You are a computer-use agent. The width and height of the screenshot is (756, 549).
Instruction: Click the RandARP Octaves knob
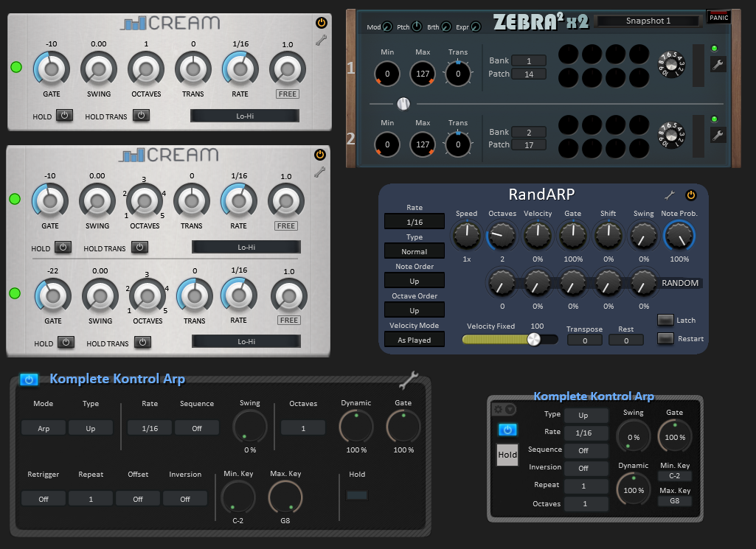coord(502,235)
